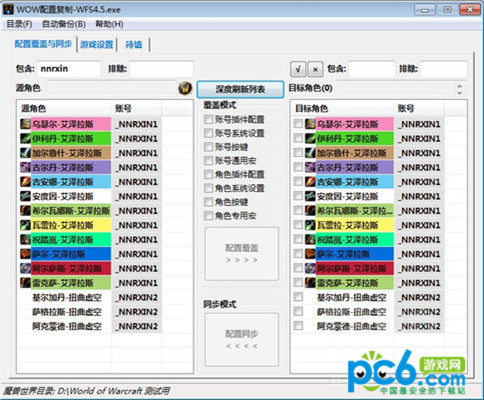Tick the 账号按键 checkbox
This screenshot has width=484, height=400.
[208, 147]
